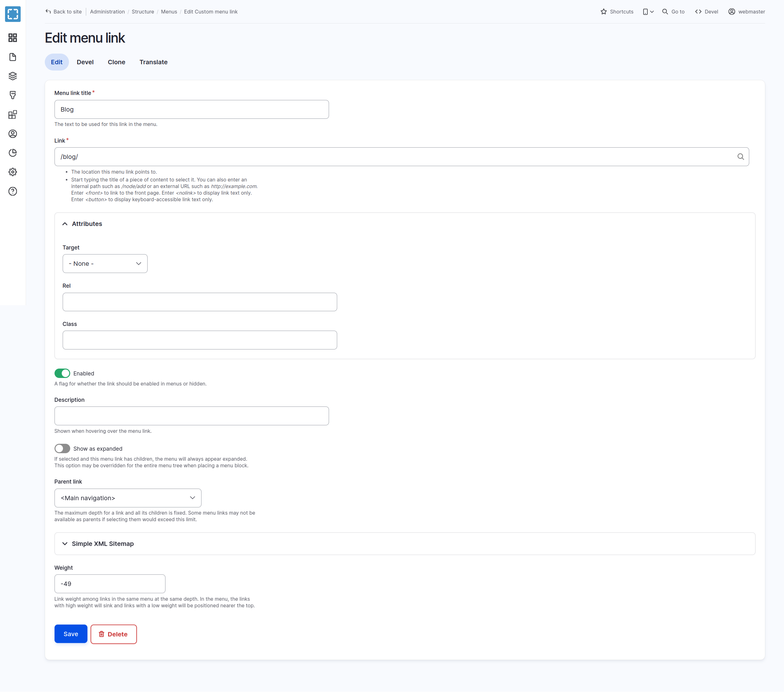Viewport: 784px width, 692px height.
Task: Click the Dashboard grid icon in sidebar
Action: (13, 38)
